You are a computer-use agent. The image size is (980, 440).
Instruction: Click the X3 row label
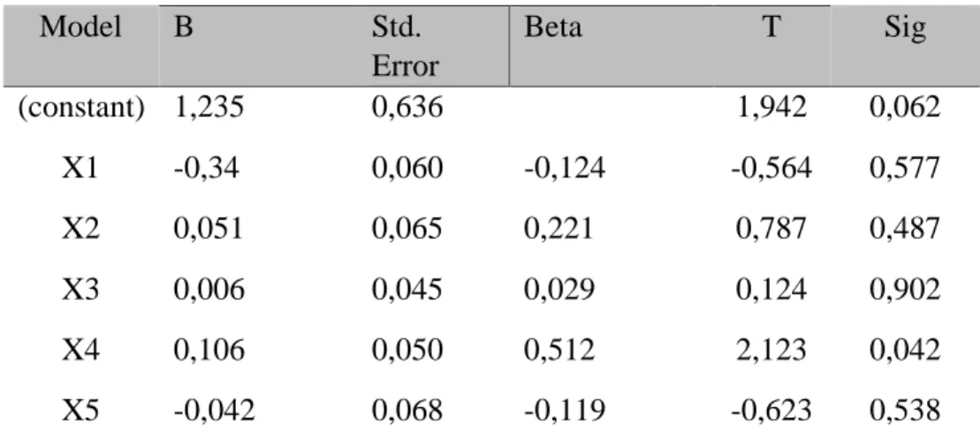click(x=80, y=290)
